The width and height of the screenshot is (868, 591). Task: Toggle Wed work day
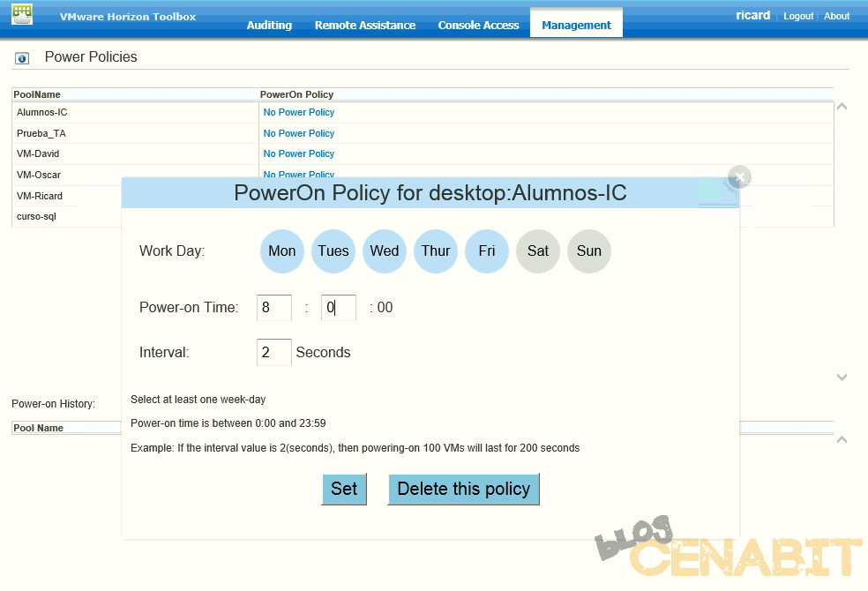tap(385, 251)
